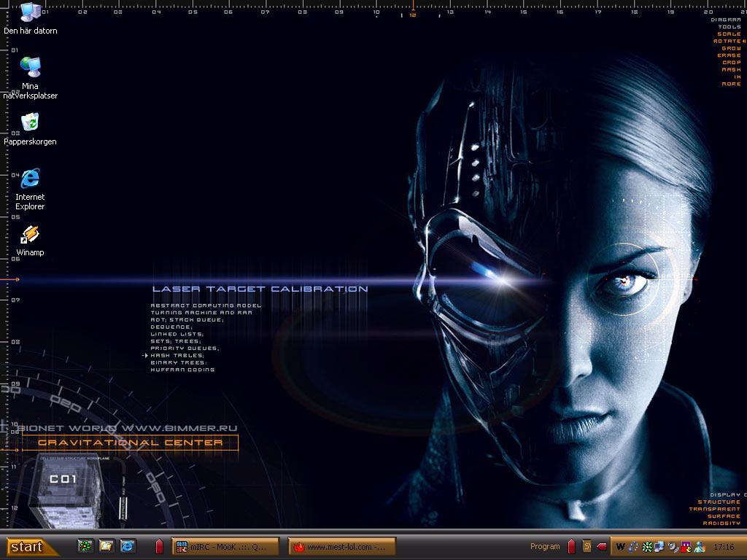Select the Mina nätverksplatser icon

click(x=30, y=77)
